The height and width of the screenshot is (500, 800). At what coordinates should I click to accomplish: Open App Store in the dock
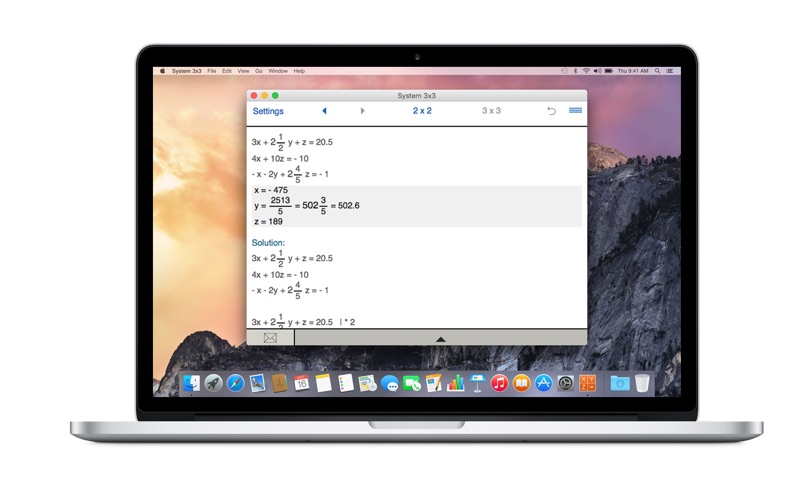[x=543, y=383]
